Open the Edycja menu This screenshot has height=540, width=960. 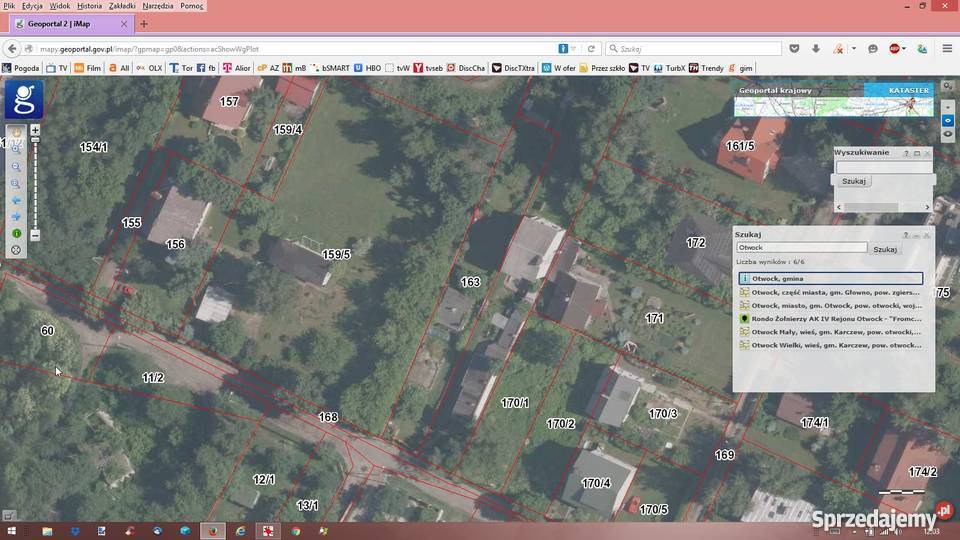point(32,6)
